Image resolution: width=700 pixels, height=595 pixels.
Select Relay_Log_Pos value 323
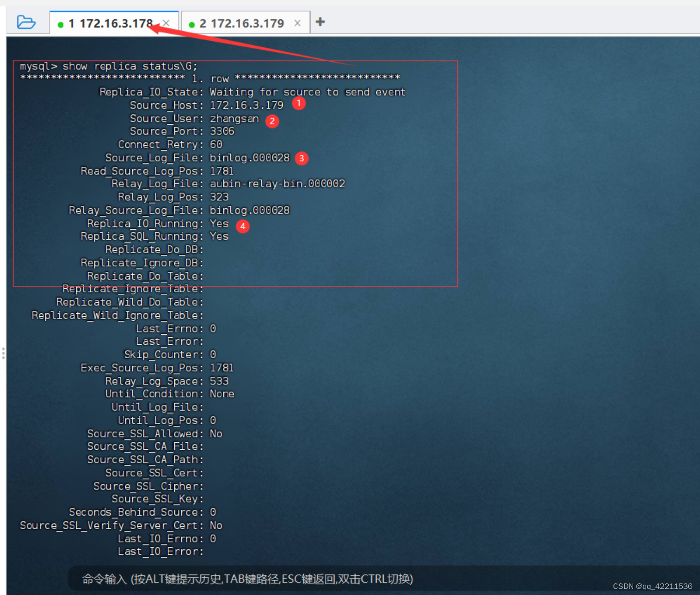coord(219,197)
